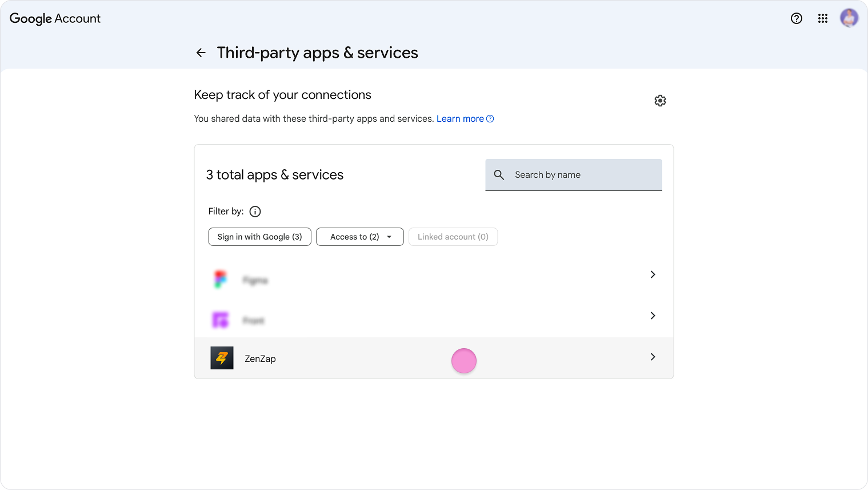Click the magnifier search icon
868x490 pixels.
pos(499,175)
